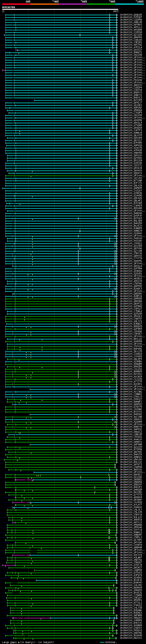Select the UniRef100_P38011 label
The width and height of the screenshot is (146, 644).
click(x=131, y=605)
